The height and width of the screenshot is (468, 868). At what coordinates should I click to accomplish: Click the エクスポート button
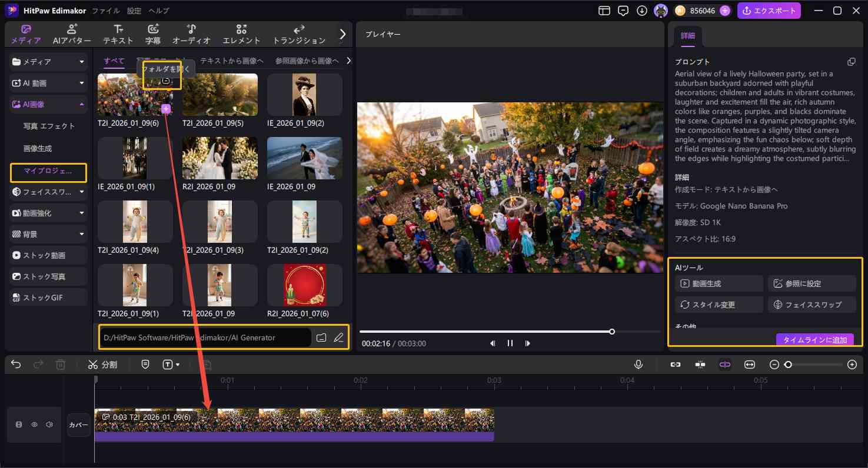coord(769,11)
